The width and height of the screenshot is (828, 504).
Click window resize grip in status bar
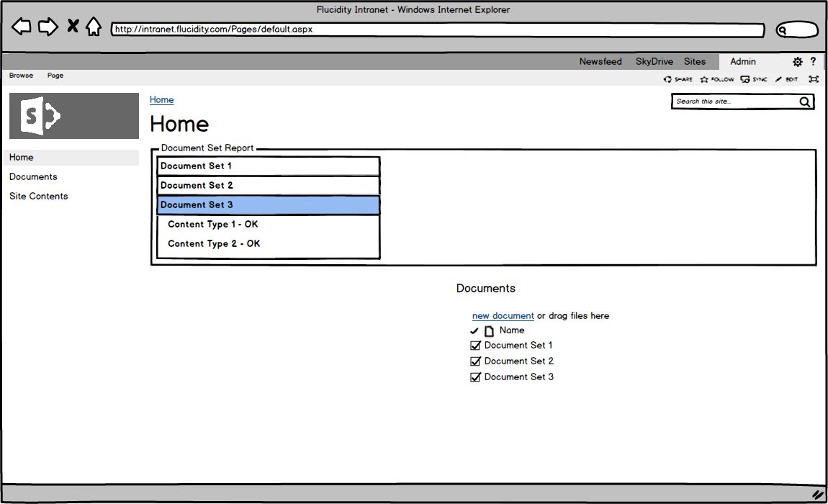click(817, 495)
